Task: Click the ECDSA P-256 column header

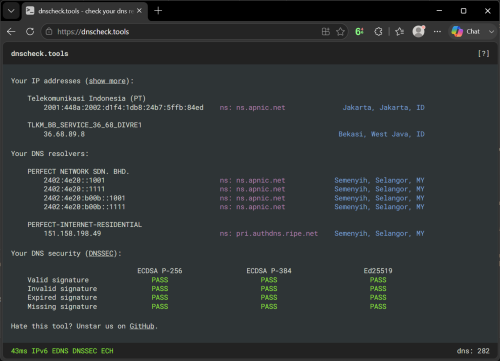Action: [x=160, y=271]
